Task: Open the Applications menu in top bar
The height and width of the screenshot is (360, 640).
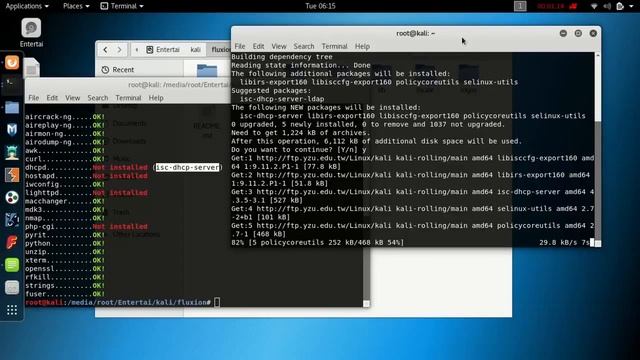Action: pos(27,6)
